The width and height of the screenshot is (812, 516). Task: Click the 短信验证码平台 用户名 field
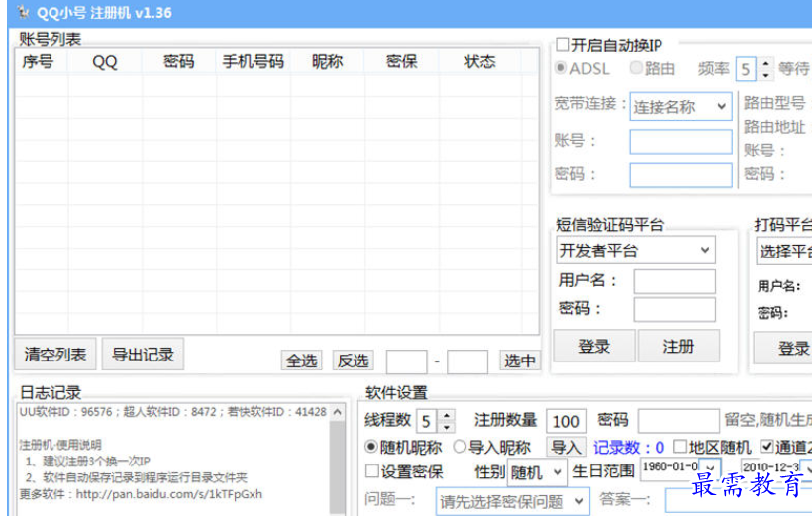tap(674, 282)
